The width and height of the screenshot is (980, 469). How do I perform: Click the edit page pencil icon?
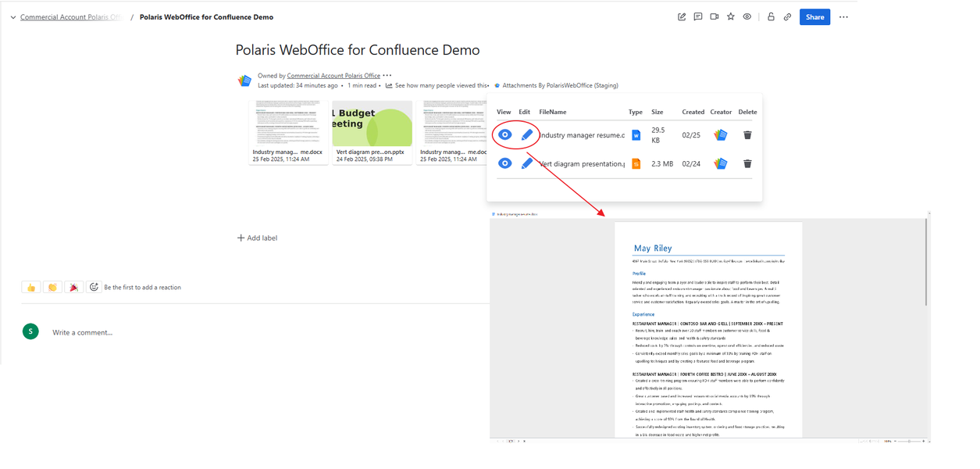coord(682,16)
